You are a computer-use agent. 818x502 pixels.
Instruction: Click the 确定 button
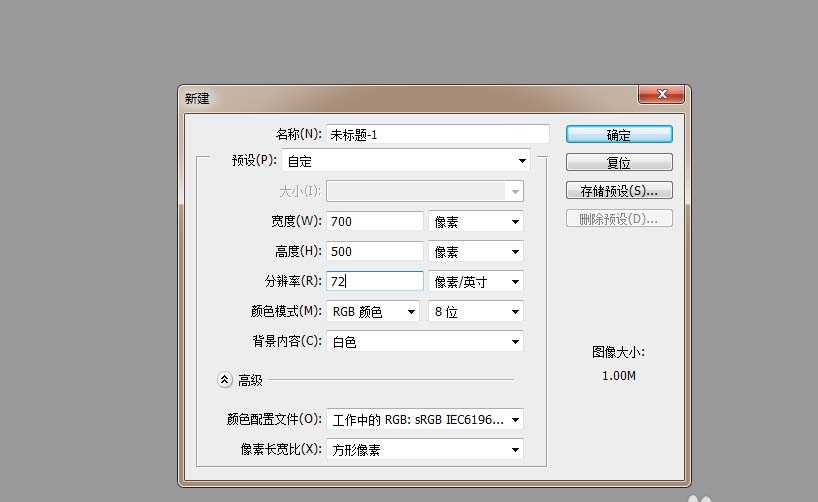[x=618, y=134]
